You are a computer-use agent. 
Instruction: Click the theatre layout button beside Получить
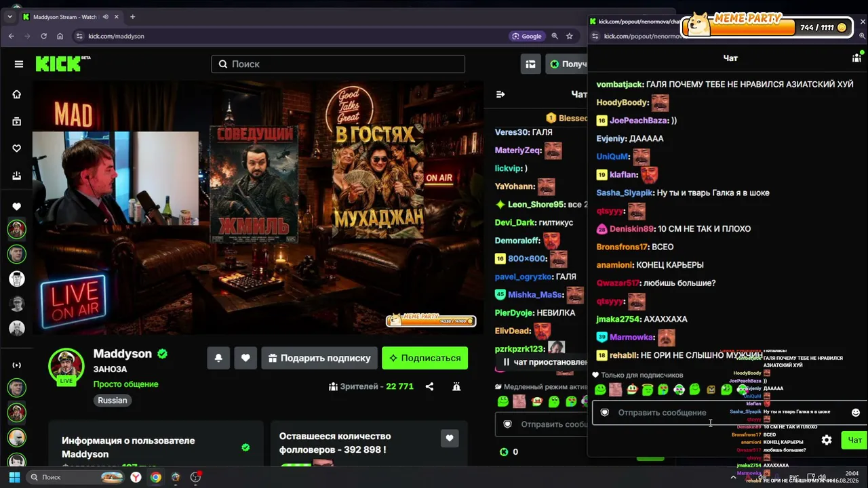click(531, 64)
